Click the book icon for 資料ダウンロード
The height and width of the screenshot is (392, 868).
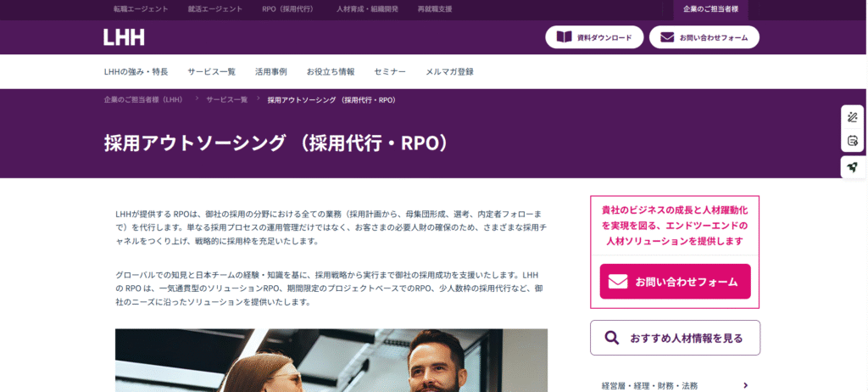(564, 37)
